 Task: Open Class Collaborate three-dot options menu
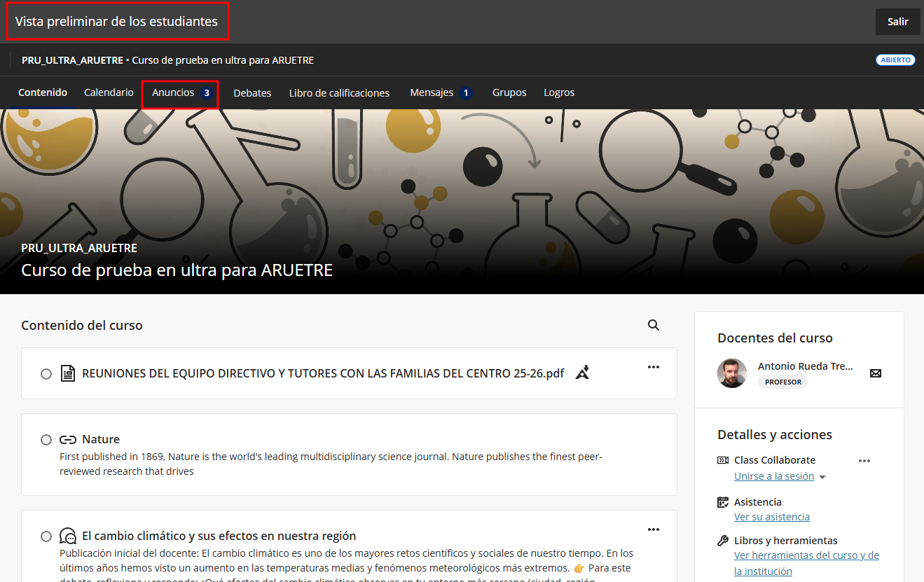(x=864, y=460)
